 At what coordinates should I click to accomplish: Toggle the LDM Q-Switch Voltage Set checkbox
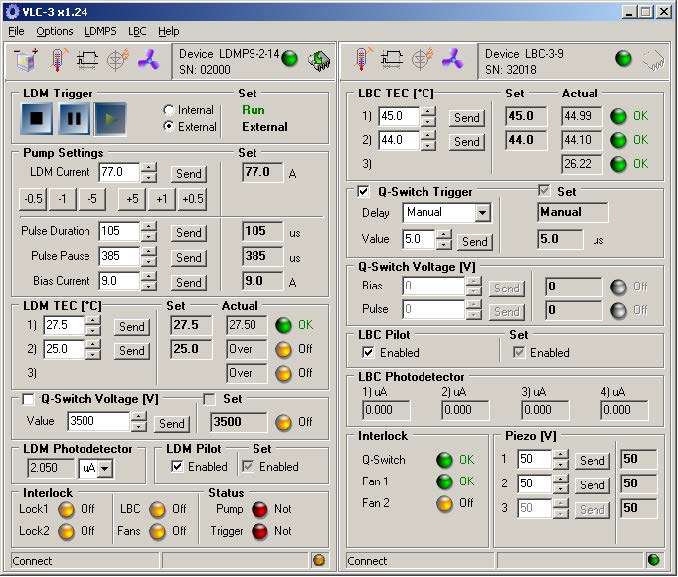(209, 399)
